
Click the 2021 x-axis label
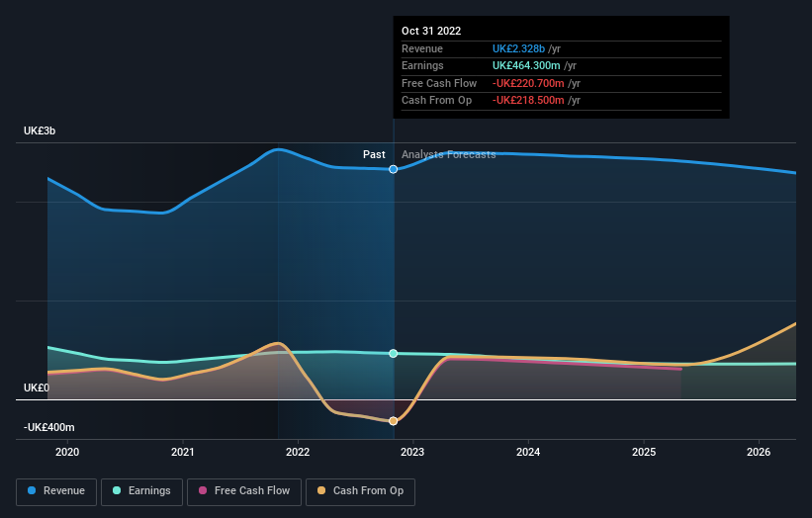183,453
